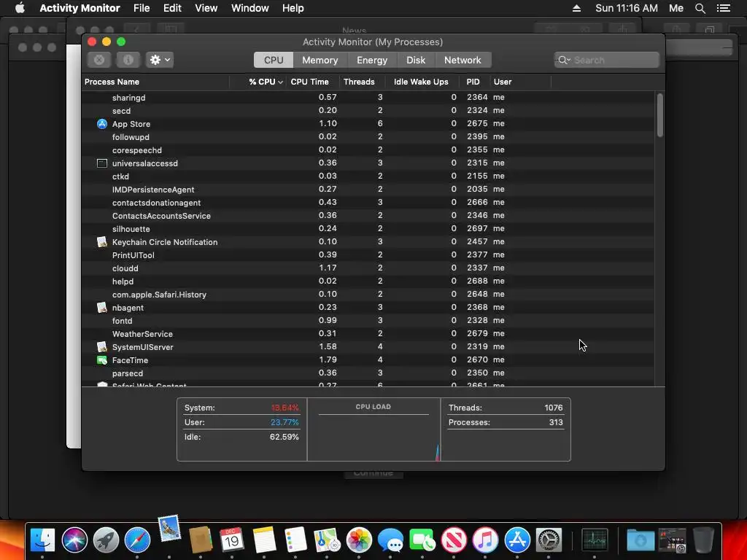Click the Sun 11:16 AM menu bar clock
Screen dimensions: 747x560
click(x=627, y=8)
